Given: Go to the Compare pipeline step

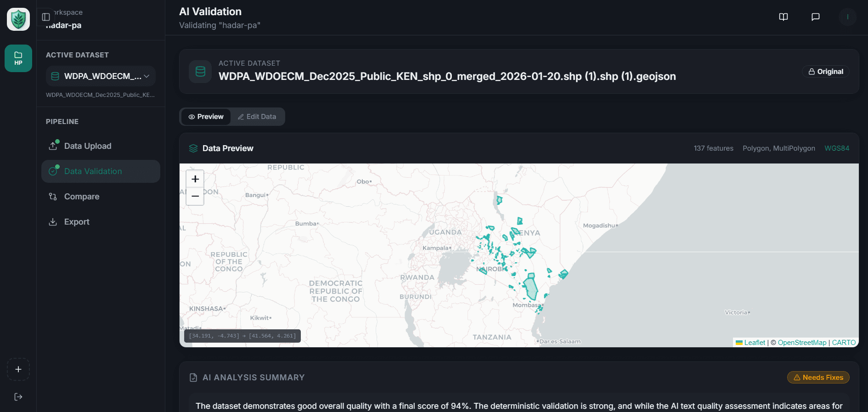Looking at the screenshot, I should pos(101,197).
